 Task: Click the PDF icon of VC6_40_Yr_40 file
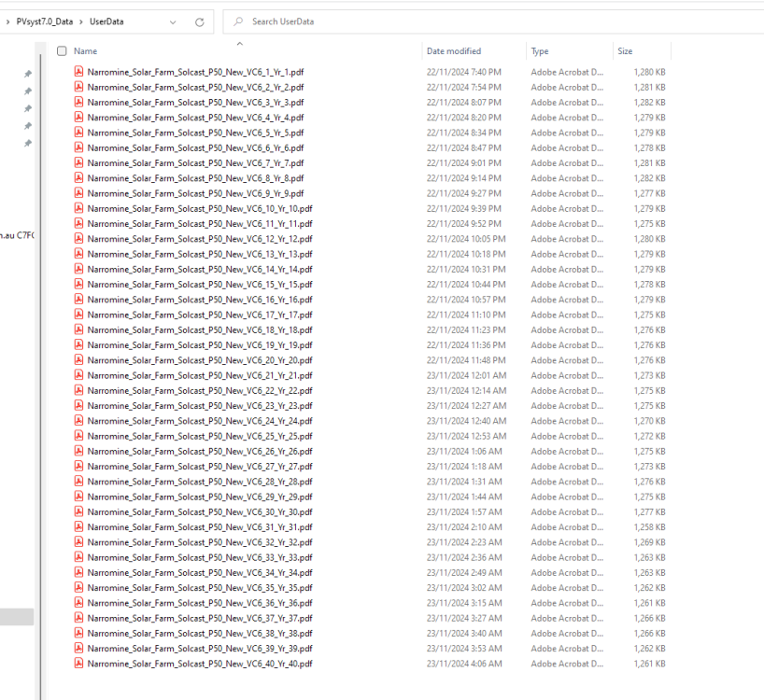pos(79,664)
